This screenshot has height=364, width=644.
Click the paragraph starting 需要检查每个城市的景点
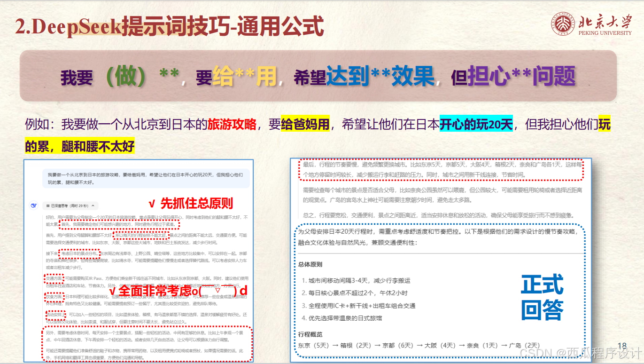(442, 195)
